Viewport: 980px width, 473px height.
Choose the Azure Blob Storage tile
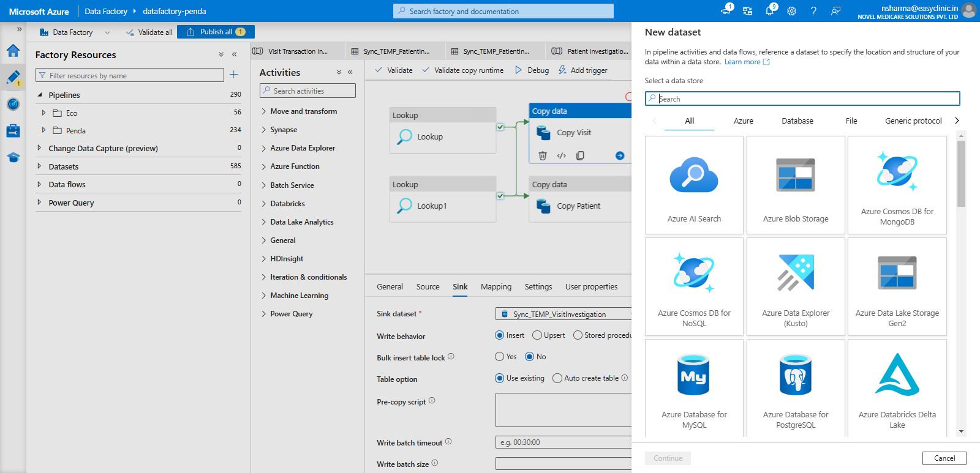click(x=796, y=185)
